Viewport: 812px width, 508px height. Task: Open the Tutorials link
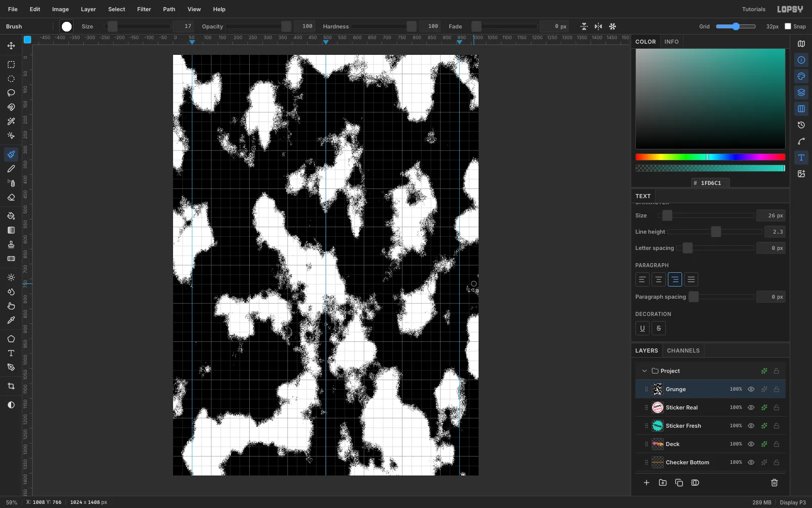tap(754, 9)
